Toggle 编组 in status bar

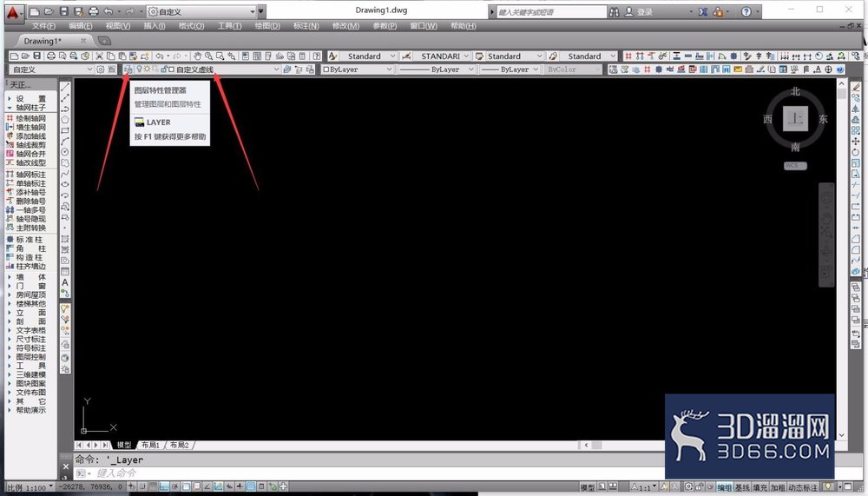pyautogui.click(x=725, y=487)
